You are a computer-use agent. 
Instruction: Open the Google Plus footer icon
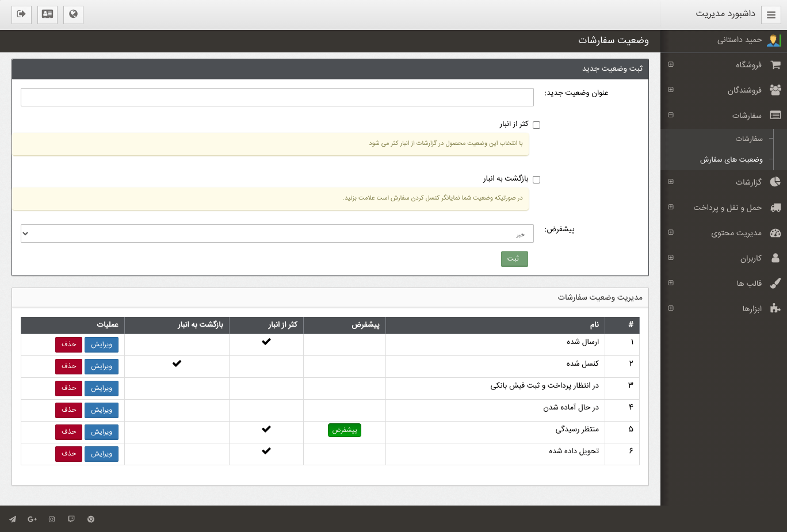32,519
